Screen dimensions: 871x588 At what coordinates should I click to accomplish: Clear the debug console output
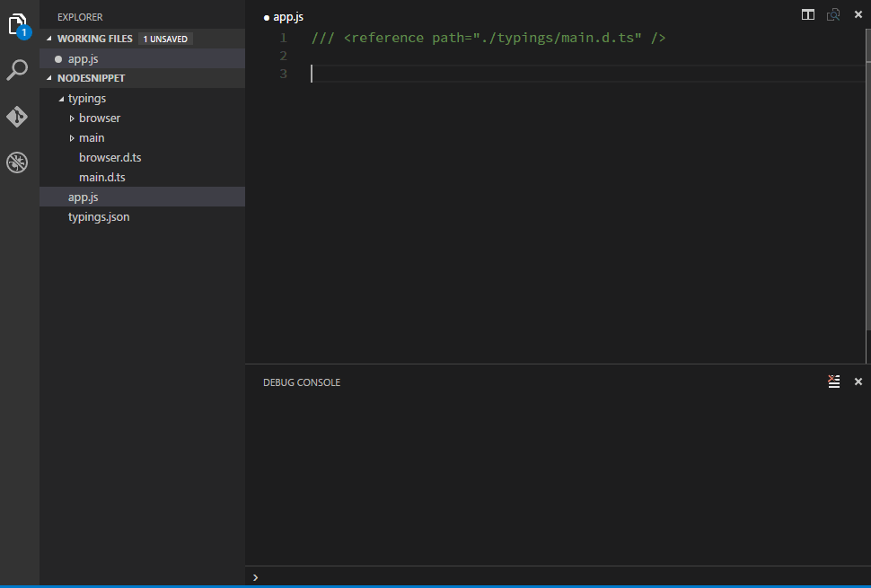coord(834,382)
